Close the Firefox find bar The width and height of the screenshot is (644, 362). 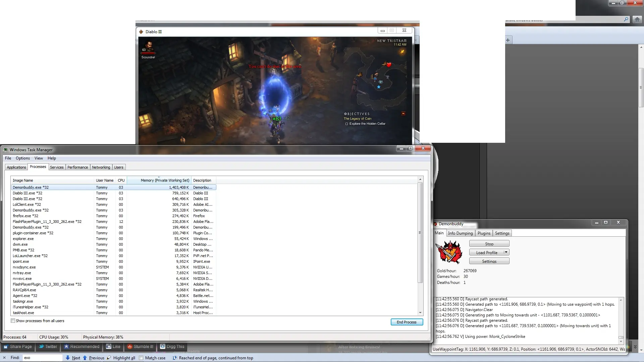[x=4, y=358]
